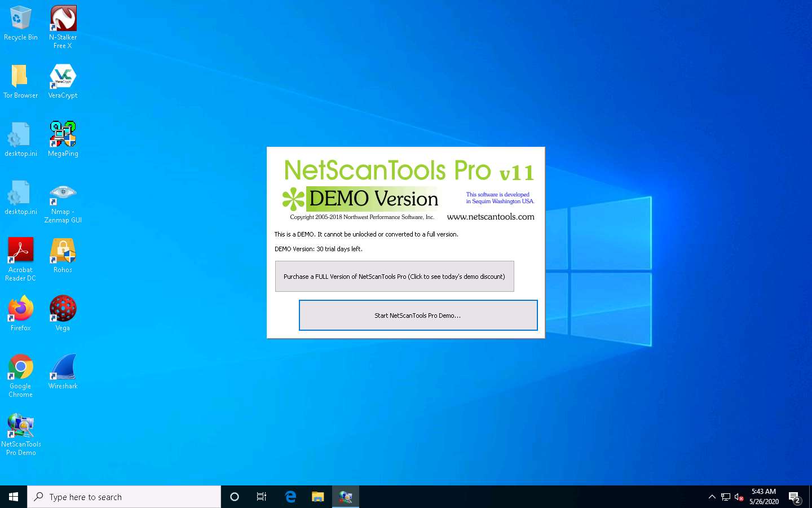The image size is (812, 508).
Task: Select the desktop.ini file beside Nmap
Action: click(21, 197)
